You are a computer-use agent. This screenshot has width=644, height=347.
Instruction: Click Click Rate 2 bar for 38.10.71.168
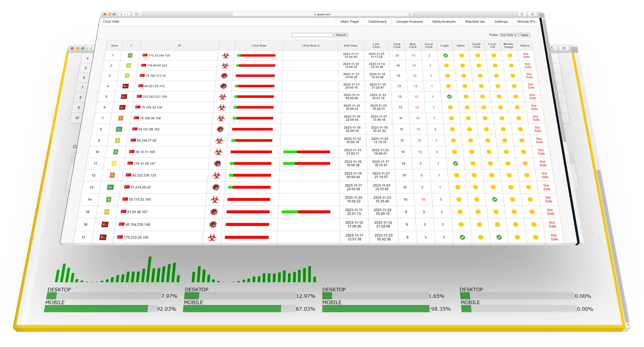pyautogui.click(x=306, y=152)
